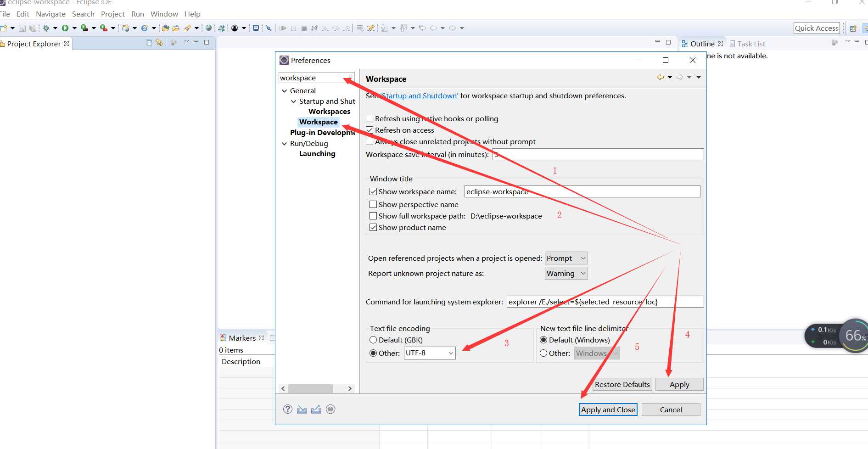
Task: Open the Preferences help question mark icon
Action: (x=288, y=409)
